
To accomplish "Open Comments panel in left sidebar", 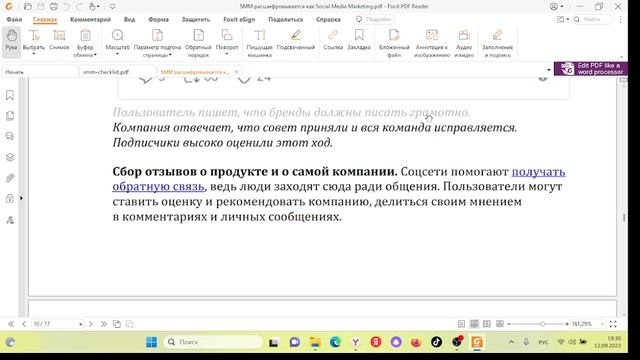I will [x=10, y=136].
